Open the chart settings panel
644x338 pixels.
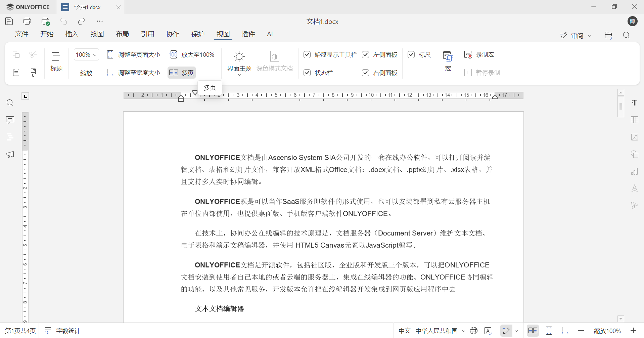635,171
